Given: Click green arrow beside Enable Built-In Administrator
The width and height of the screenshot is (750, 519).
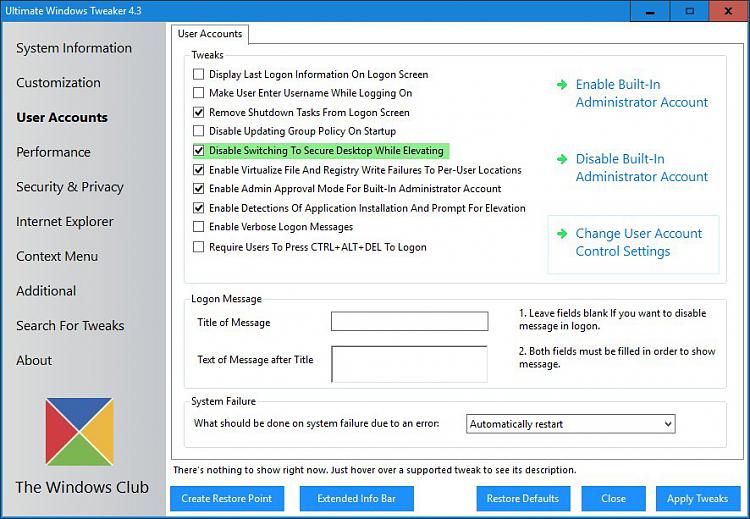Looking at the screenshot, I should point(562,85).
